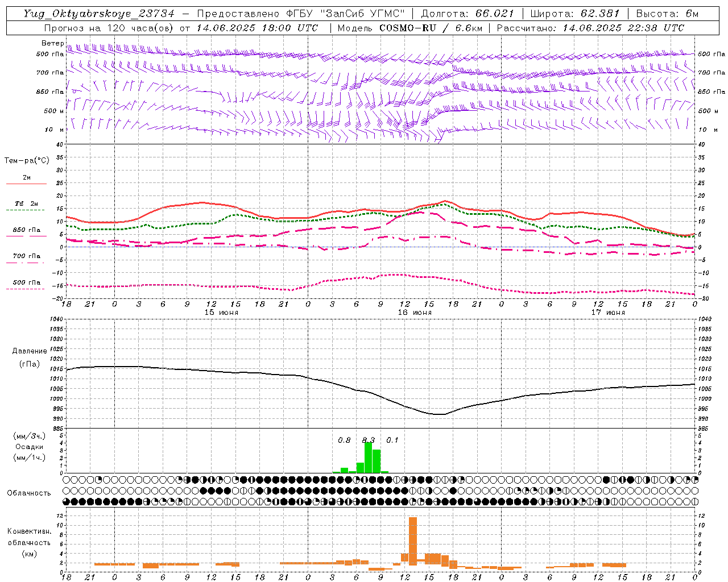
Task: Click the Давление pressure panel label
Action: tap(30, 351)
